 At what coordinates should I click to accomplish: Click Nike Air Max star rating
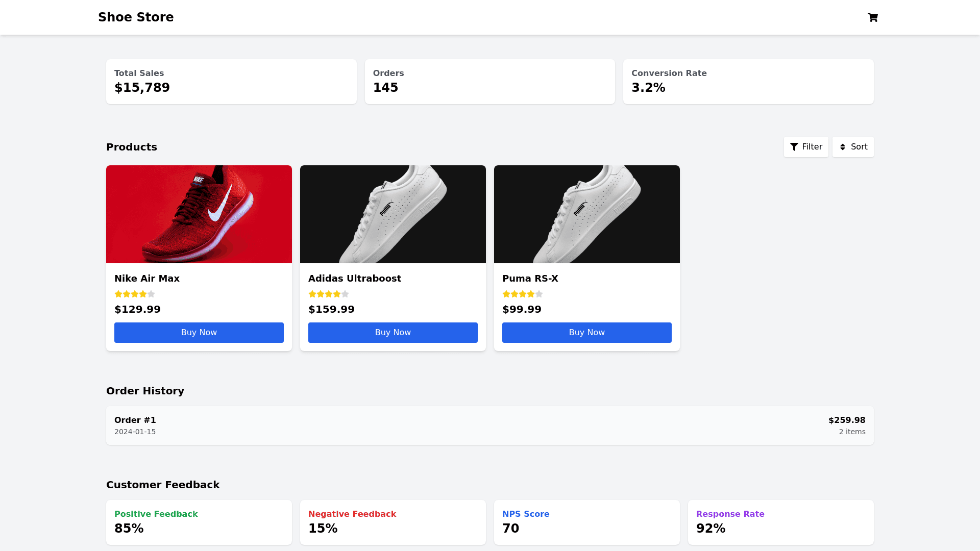[x=135, y=294]
